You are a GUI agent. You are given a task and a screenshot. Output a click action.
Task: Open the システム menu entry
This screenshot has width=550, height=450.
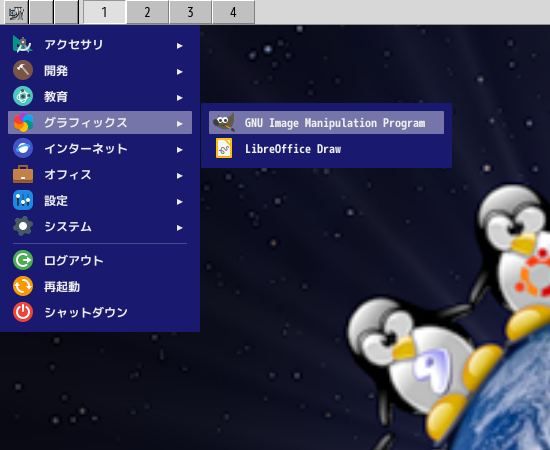[x=100, y=226]
